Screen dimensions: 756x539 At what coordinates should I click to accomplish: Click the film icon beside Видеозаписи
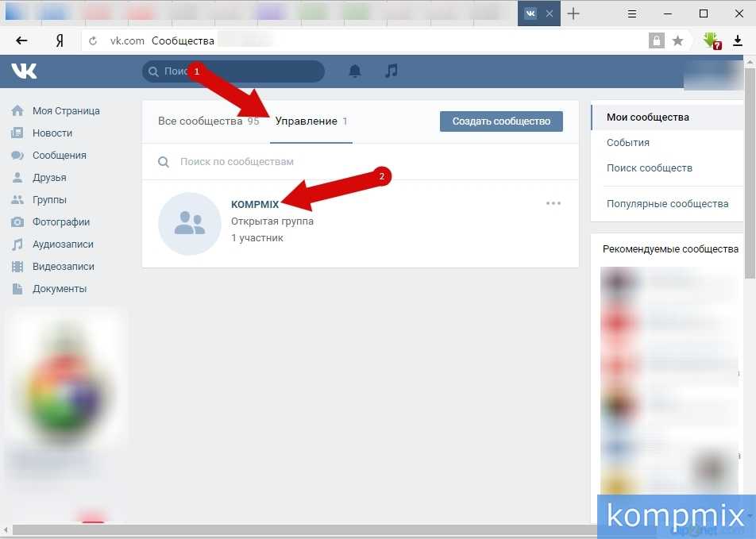17,266
